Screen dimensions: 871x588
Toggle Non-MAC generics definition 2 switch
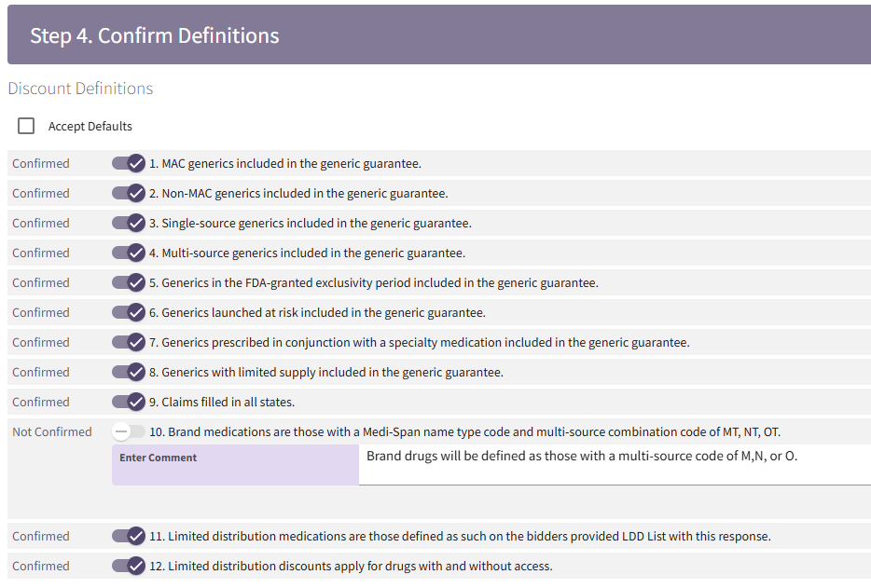pyautogui.click(x=129, y=193)
